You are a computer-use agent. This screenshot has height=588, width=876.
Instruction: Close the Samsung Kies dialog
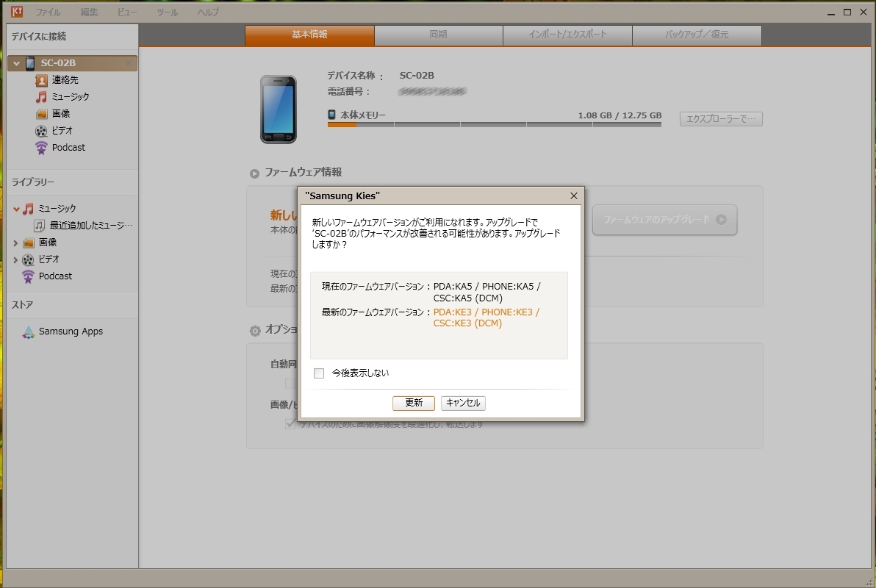point(574,196)
